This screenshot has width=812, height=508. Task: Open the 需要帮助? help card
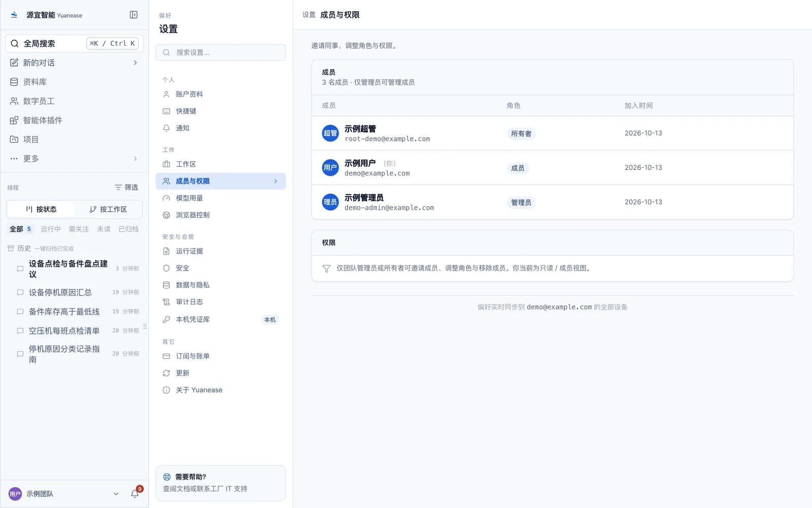click(x=221, y=483)
